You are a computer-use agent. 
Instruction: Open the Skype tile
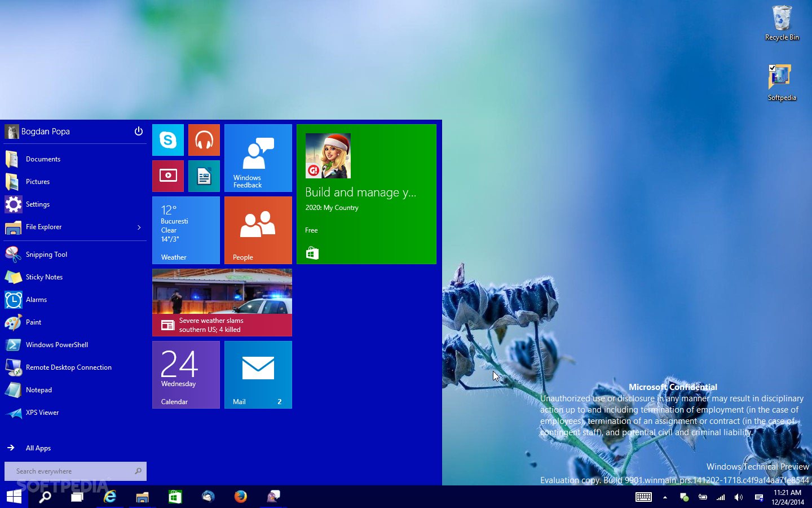pyautogui.click(x=168, y=140)
